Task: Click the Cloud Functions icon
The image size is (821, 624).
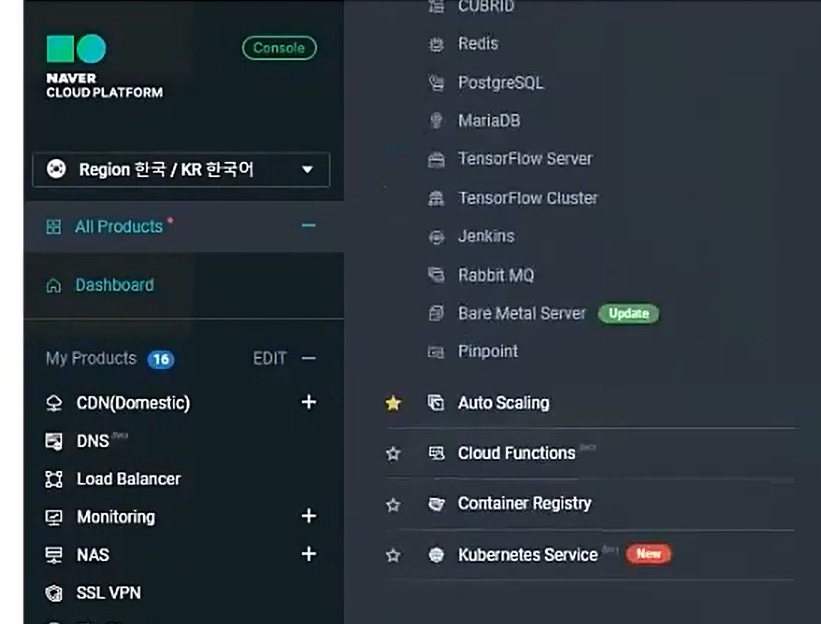Action: 436,453
